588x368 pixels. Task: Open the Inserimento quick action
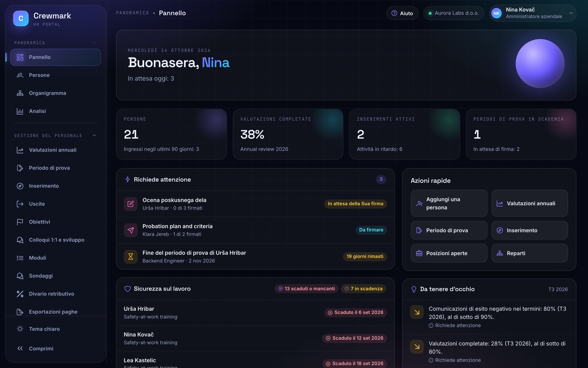(x=530, y=230)
